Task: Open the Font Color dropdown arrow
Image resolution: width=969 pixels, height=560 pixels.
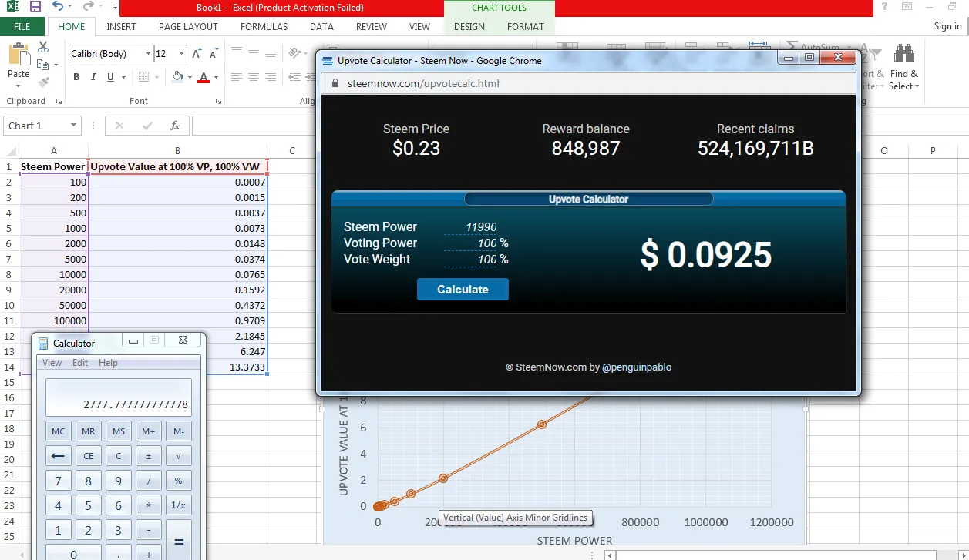Action: click(x=216, y=78)
